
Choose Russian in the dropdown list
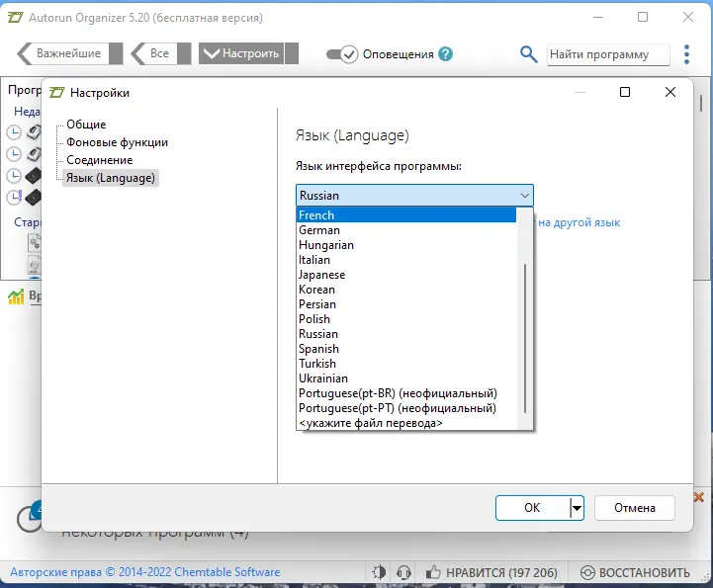(406, 334)
